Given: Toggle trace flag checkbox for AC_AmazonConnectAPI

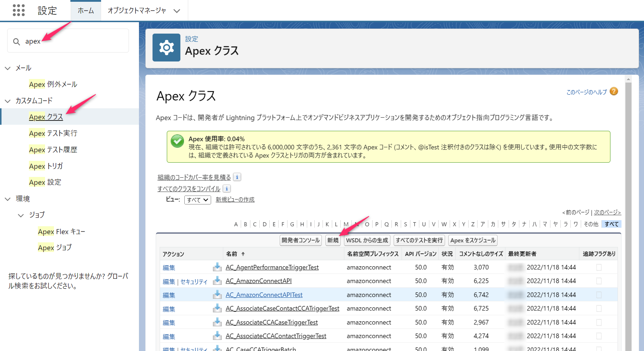Looking at the screenshot, I should coord(599,281).
